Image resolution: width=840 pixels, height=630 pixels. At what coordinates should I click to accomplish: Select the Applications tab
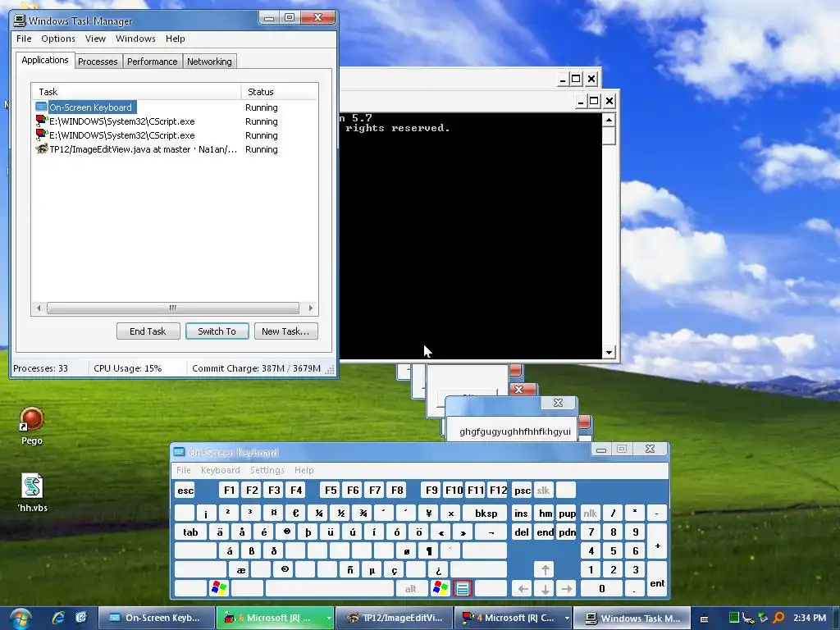click(x=45, y=60)
